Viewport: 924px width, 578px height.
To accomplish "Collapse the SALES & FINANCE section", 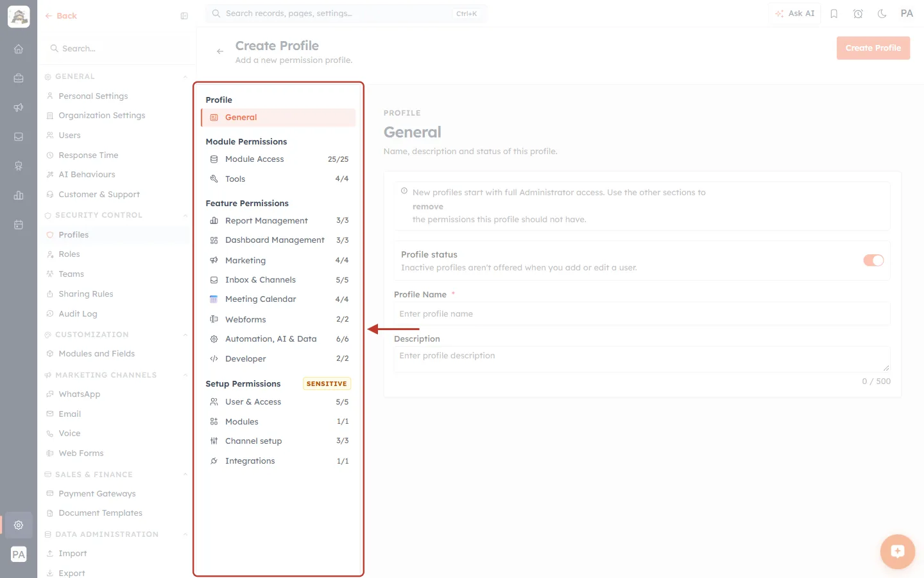I will [x=185, y=475].
